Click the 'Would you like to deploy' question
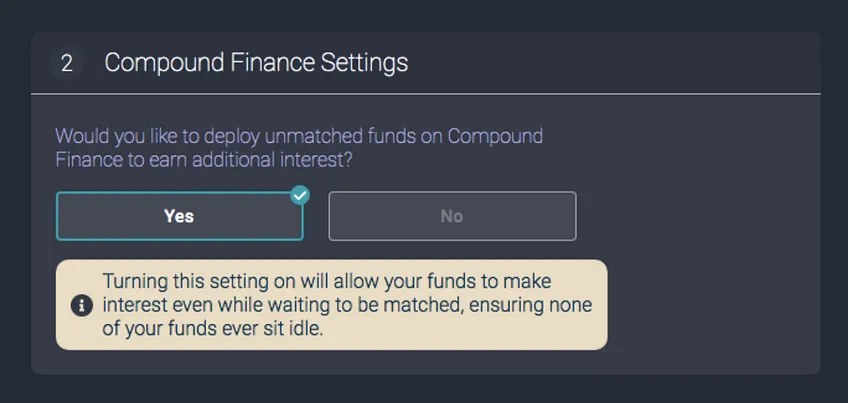Viewport: 848px width, 403px height. [299, 136]
